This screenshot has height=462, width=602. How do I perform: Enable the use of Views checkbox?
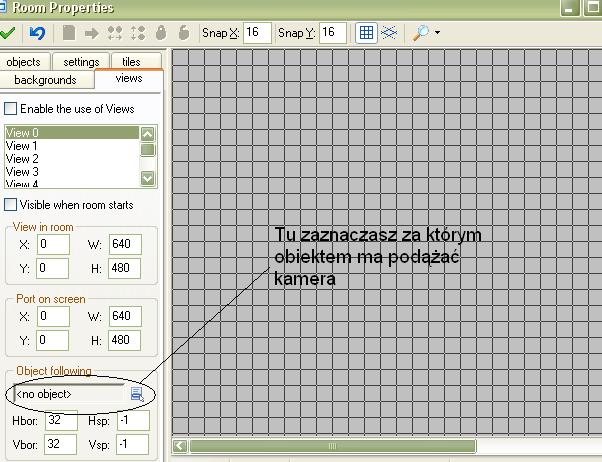coord(12,108)
